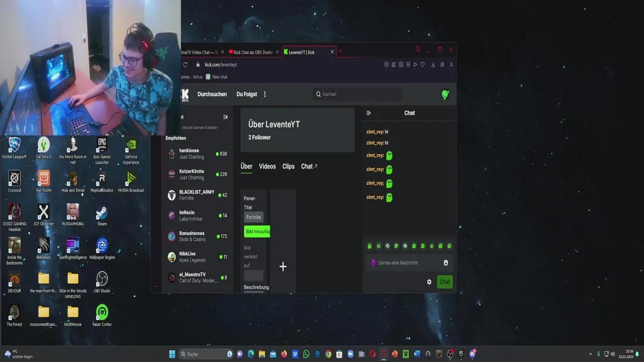Click the Kick logo in the navigation bar

184,94
